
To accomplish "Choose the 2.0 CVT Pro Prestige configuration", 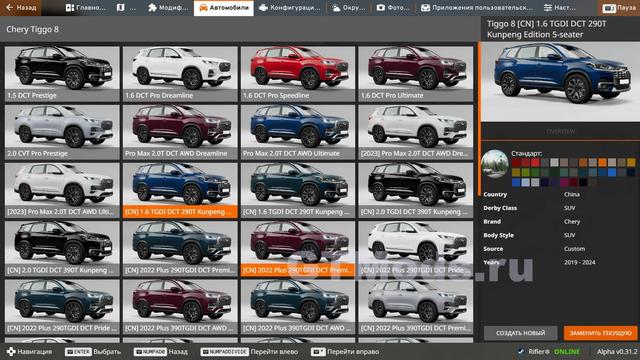I will pyautogui.click(x=62, y=132).
